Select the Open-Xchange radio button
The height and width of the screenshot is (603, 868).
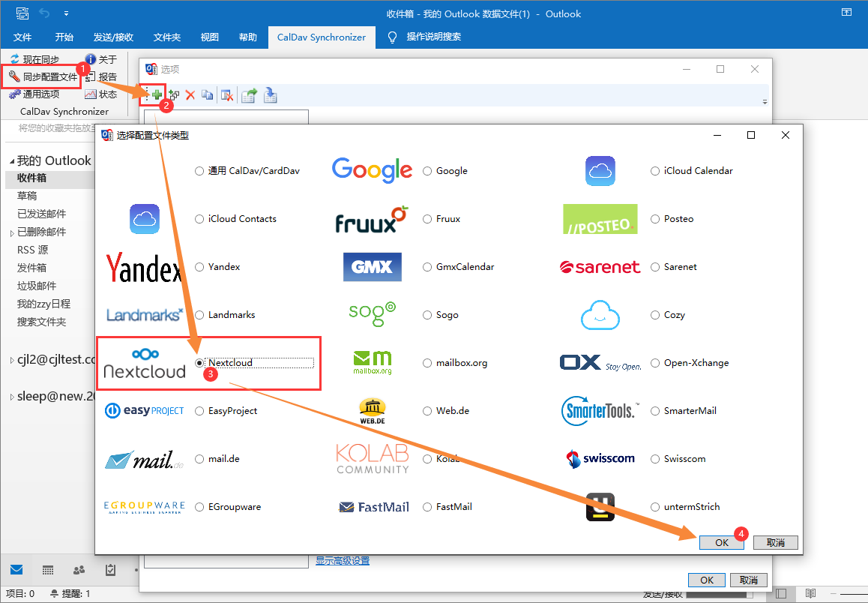655,363
